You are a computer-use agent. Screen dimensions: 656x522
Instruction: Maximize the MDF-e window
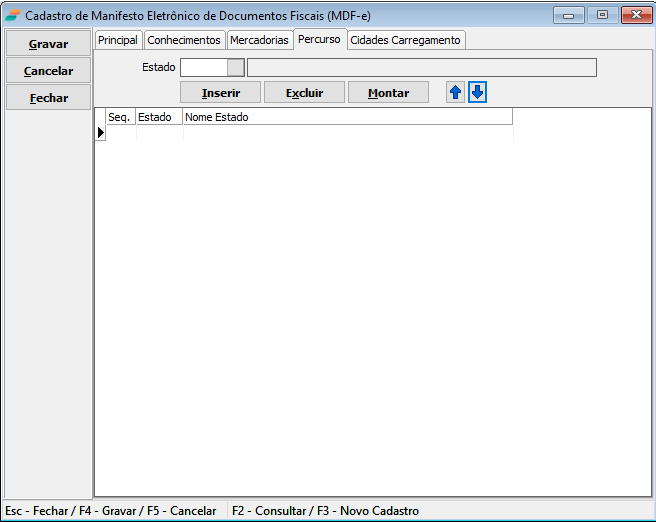(602, 15)
